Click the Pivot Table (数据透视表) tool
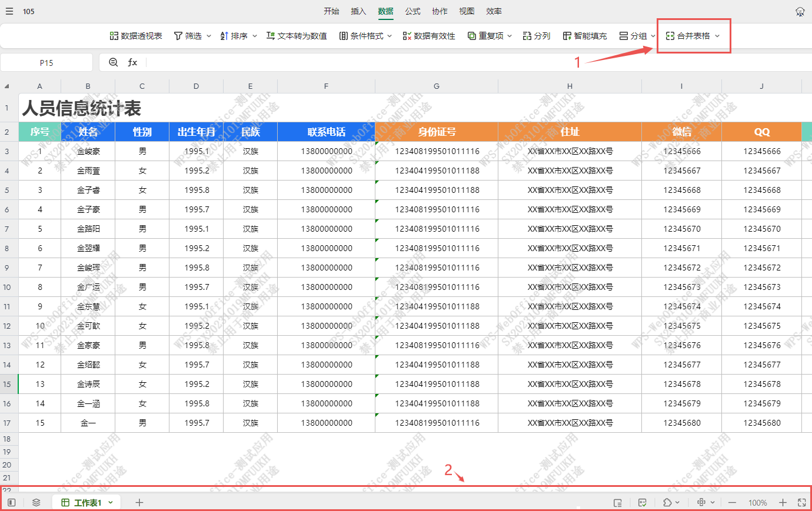The image size is (812, 511). (136, 36)
